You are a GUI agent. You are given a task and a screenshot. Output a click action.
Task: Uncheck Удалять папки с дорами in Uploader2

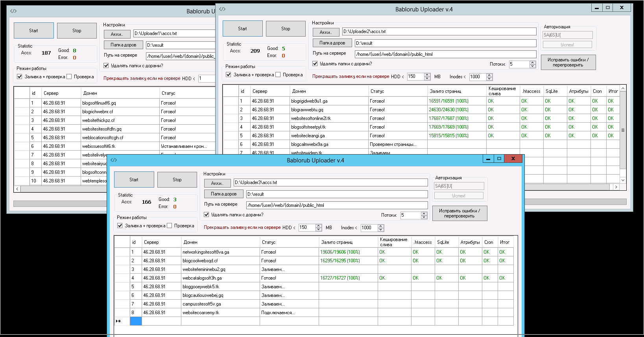click(315, 64)
